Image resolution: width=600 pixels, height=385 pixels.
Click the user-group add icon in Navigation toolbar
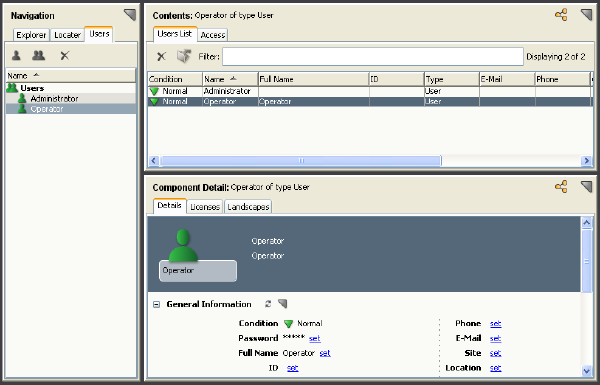click(39, 56)
